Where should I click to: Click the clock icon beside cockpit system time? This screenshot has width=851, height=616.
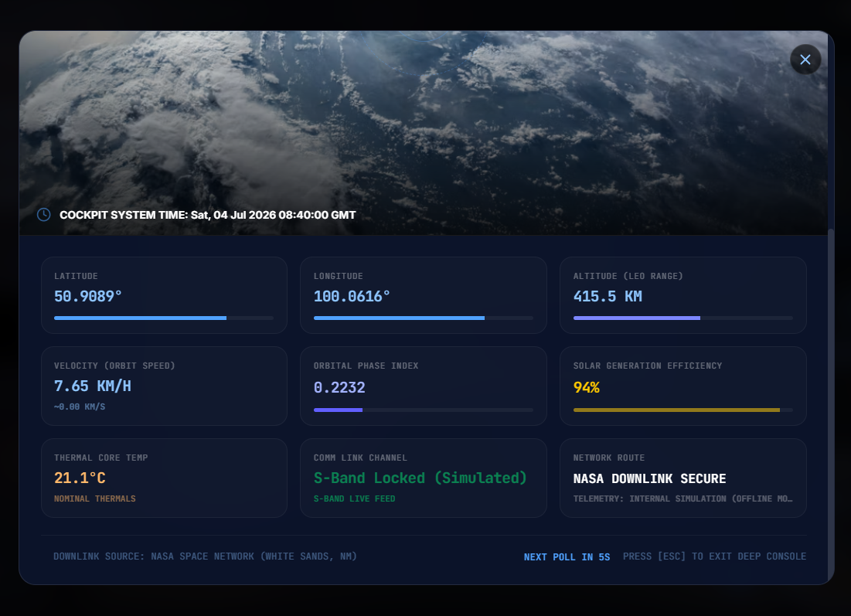coord(43,215)
